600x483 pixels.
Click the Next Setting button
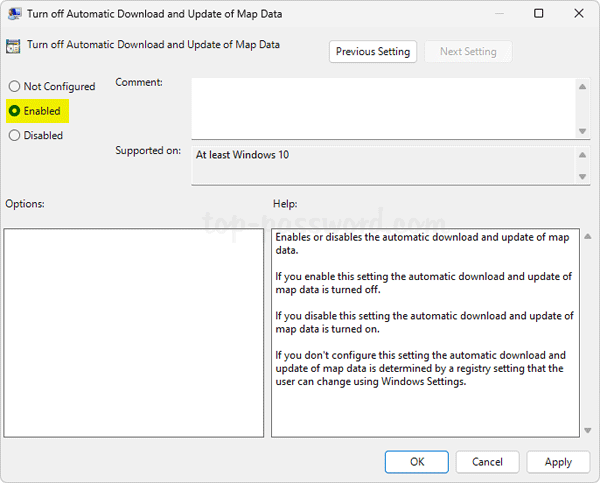(x=468, y=51)
